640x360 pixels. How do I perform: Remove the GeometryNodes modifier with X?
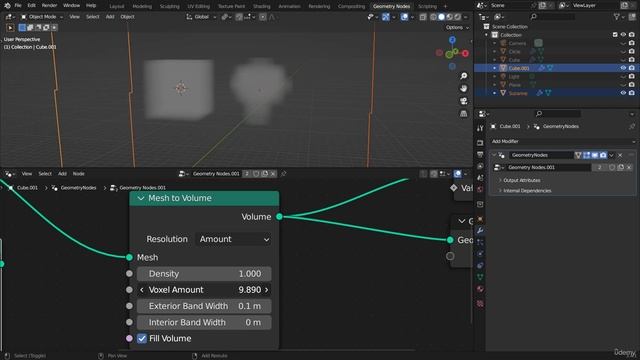pos(620,155)
